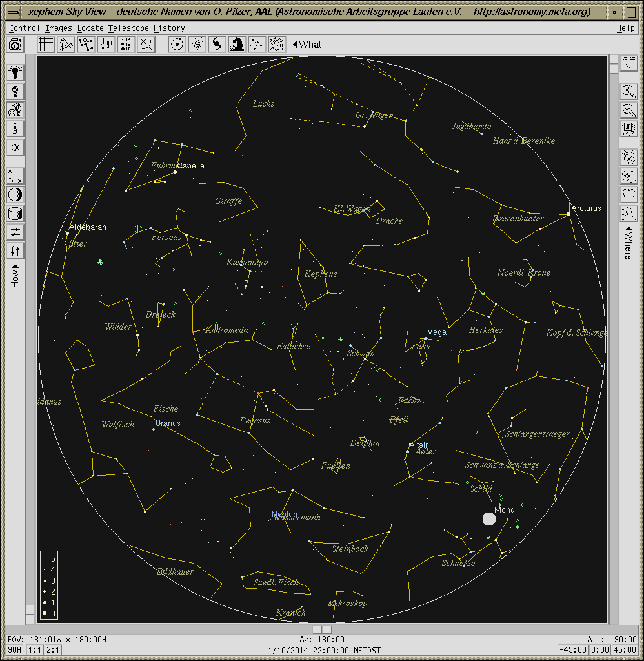The height and width of the screenshot is (661, 644).
Task: Click the zoom in magnifier icon
Action: [629, 91]
